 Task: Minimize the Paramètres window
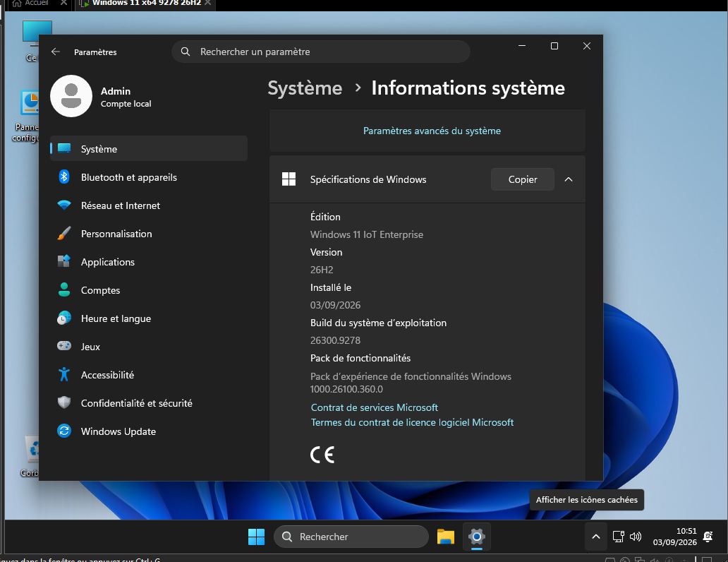coord(522,46)
